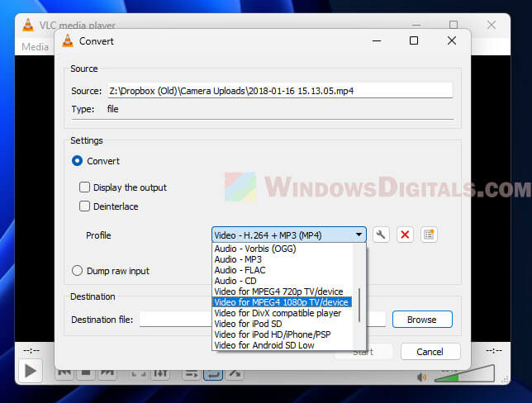The height and width of the screenshot is (403, 532).
Task: Choose Audio - FLAC profile
Action: [283, 270]
